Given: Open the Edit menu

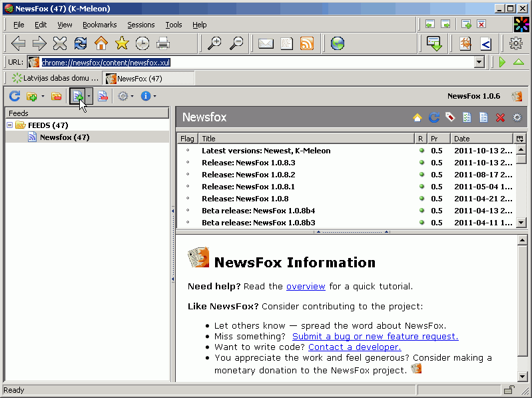Looking at the screenshot, I should click(x=41, y=25).
